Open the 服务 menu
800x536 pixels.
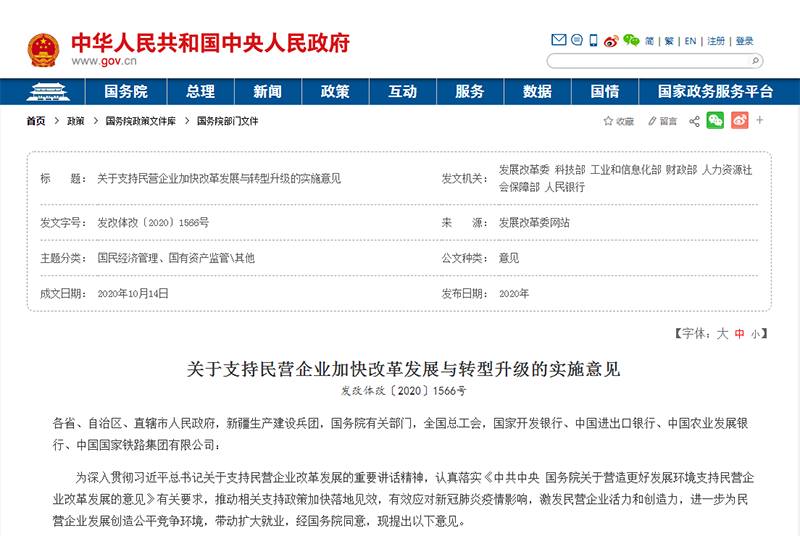pyautogui.click(x=470, y=92)
